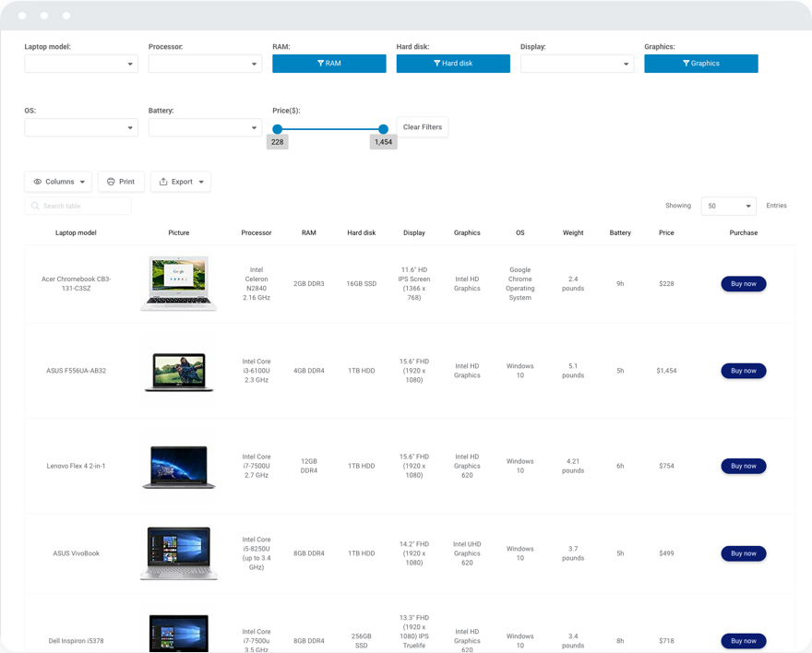Click the Graphics filter button

point(701,64)
